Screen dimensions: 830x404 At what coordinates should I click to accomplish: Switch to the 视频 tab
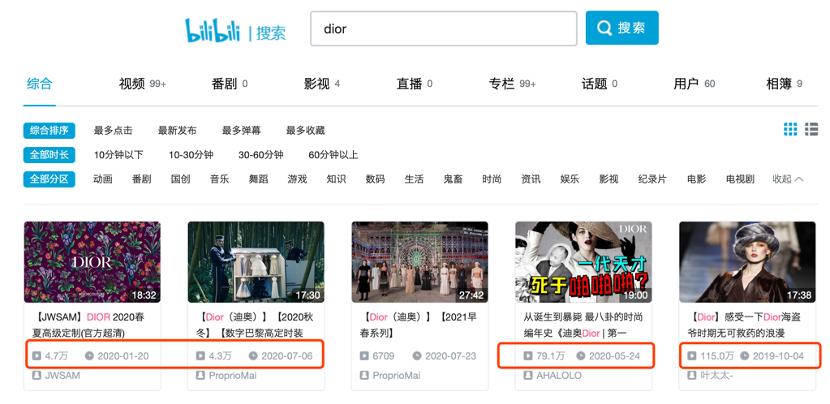(142, 84)
